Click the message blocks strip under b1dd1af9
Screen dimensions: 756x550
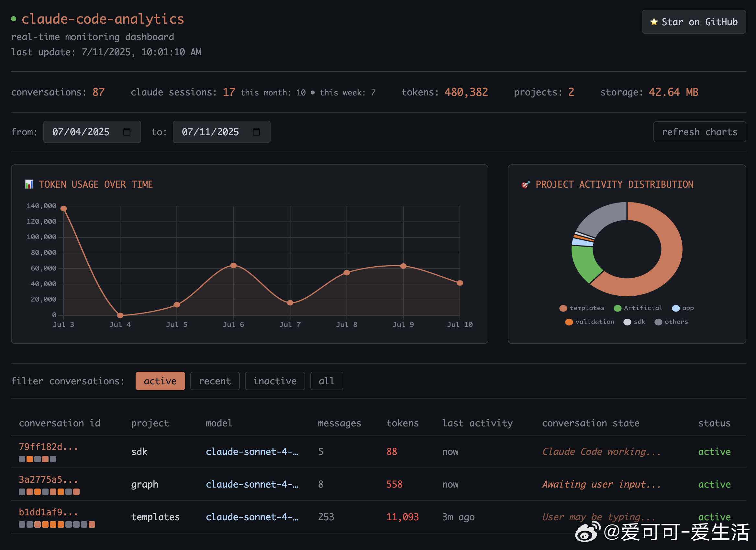[x=57, y=524]
